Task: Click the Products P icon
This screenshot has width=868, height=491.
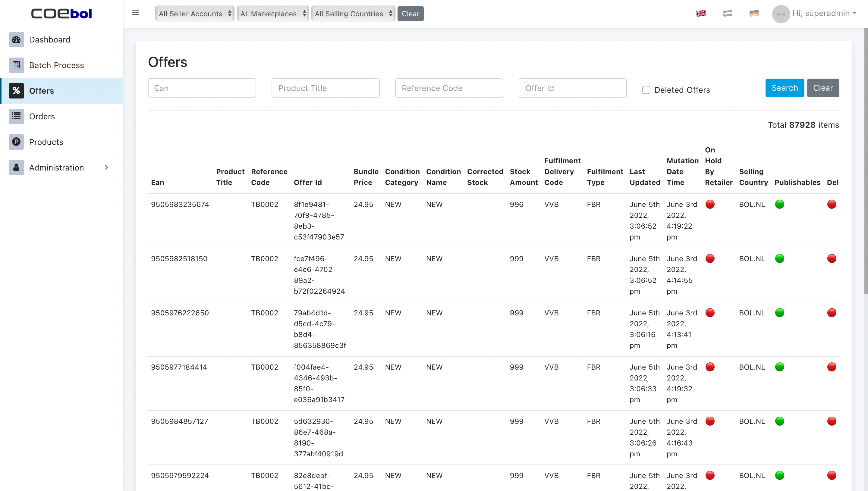Action: pyautogui.click(x=16, y=142)
